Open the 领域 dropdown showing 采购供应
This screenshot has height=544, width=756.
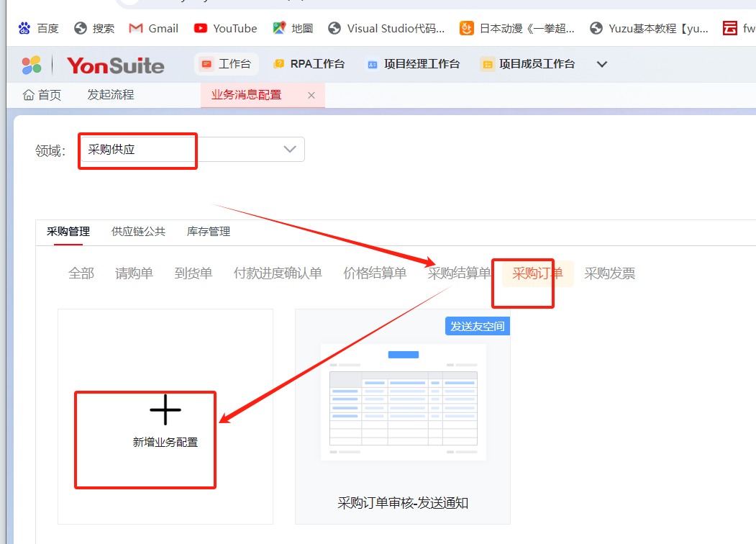pyautogui.click(x=290, y=149)
